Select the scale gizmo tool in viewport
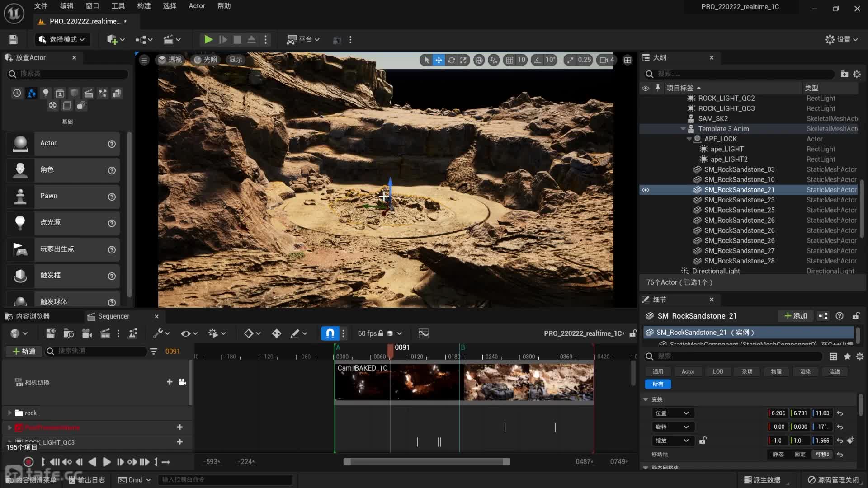868x488 pixels. tap(463, 60)
